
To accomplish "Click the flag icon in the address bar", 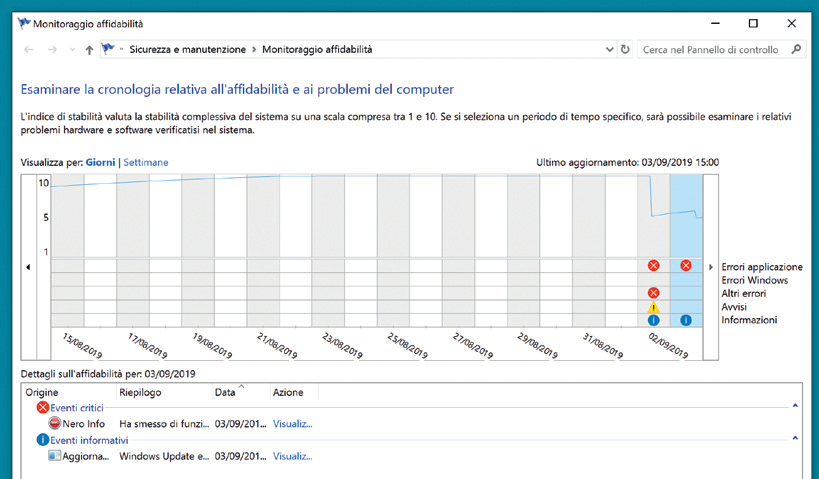I will coord(108,49).
